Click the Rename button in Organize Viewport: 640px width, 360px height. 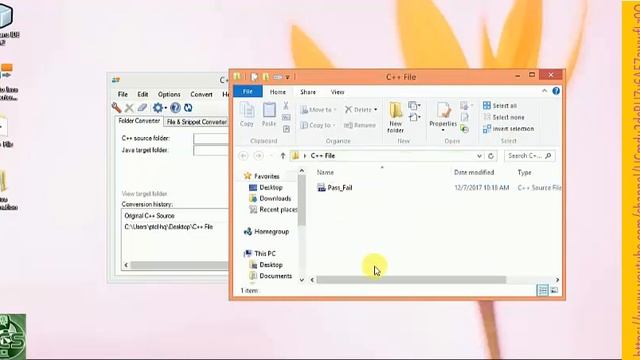360,125
